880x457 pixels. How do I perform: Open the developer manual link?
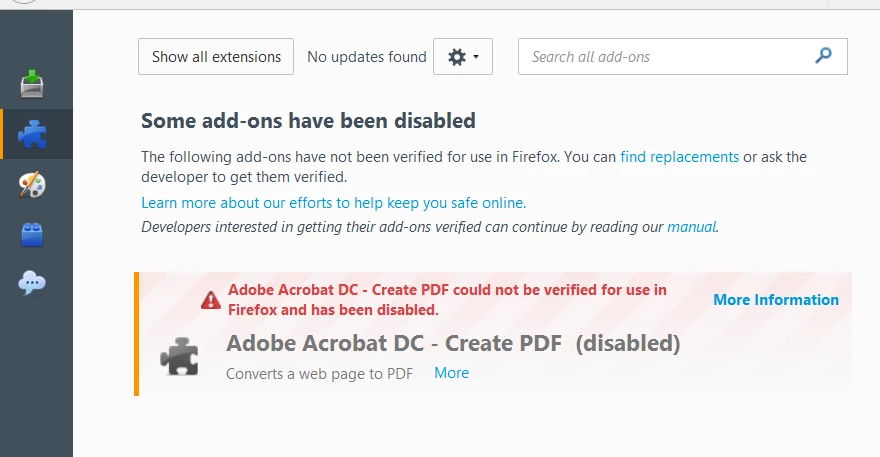691,227
